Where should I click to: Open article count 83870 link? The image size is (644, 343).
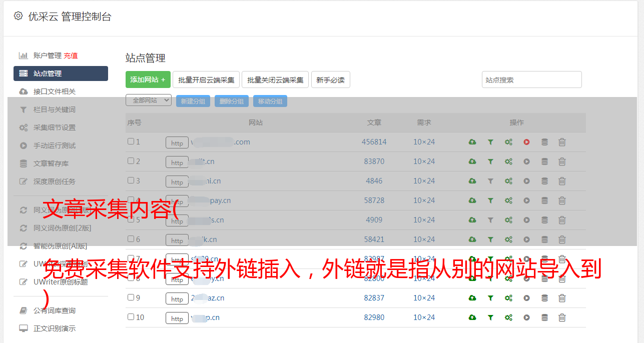[374, 161]
